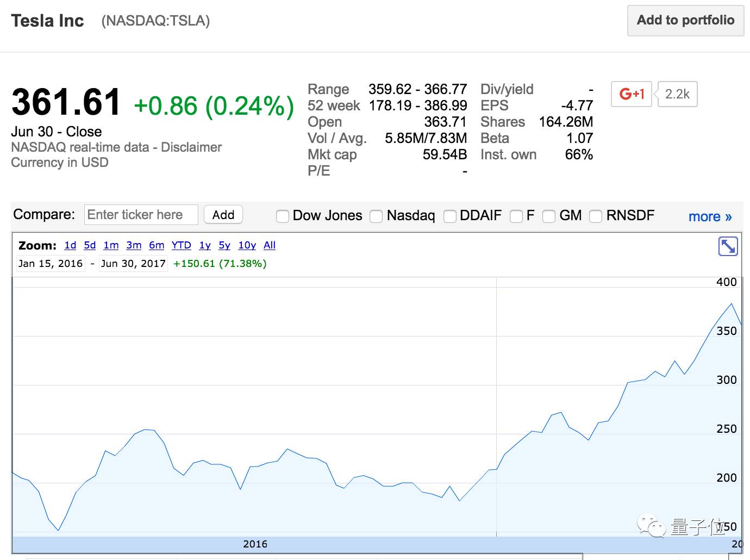Click the Vol / Avg. value 5.85M/7.83M
Viewport: 750px width, 560px height.
(x=426, y=138)
